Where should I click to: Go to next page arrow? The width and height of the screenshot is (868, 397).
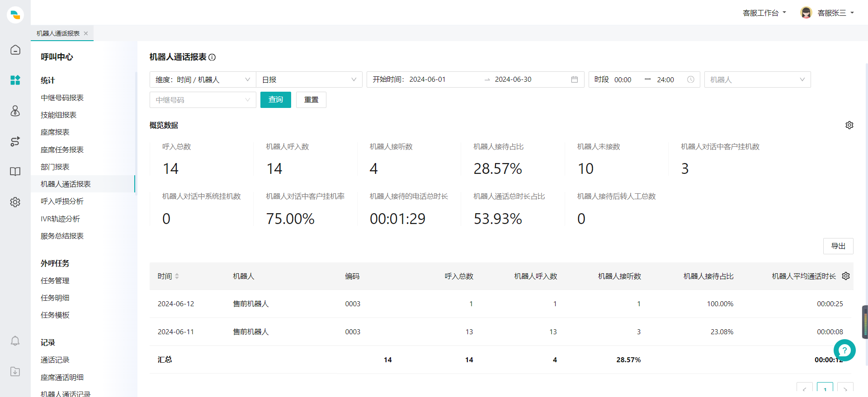tap(845, 389)
